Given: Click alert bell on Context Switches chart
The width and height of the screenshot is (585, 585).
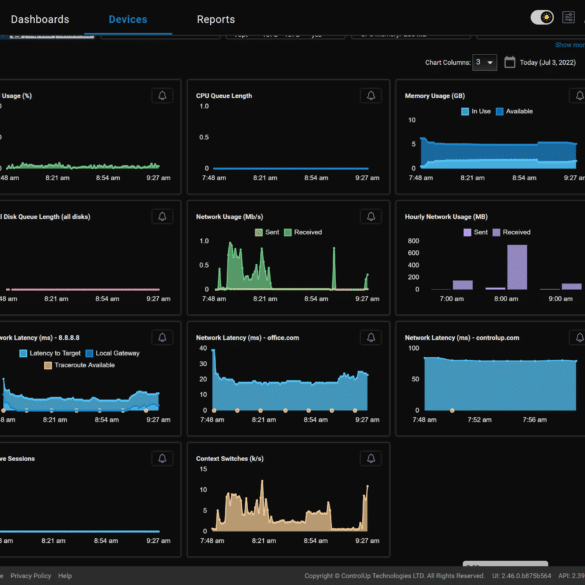Looking at the screenshot, I should pos(371,458).
